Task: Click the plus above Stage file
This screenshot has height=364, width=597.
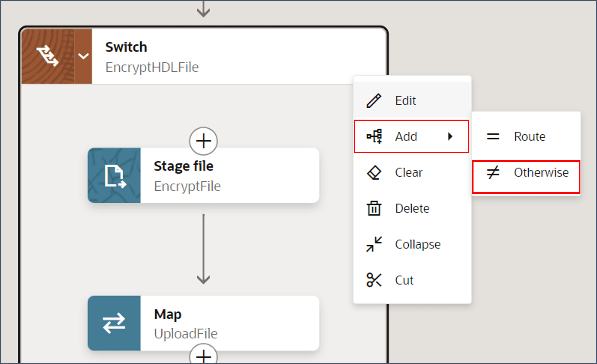Action: 203,141
